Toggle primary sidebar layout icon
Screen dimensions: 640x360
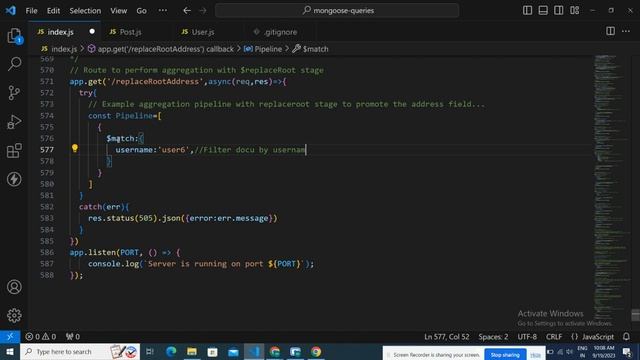527,10
